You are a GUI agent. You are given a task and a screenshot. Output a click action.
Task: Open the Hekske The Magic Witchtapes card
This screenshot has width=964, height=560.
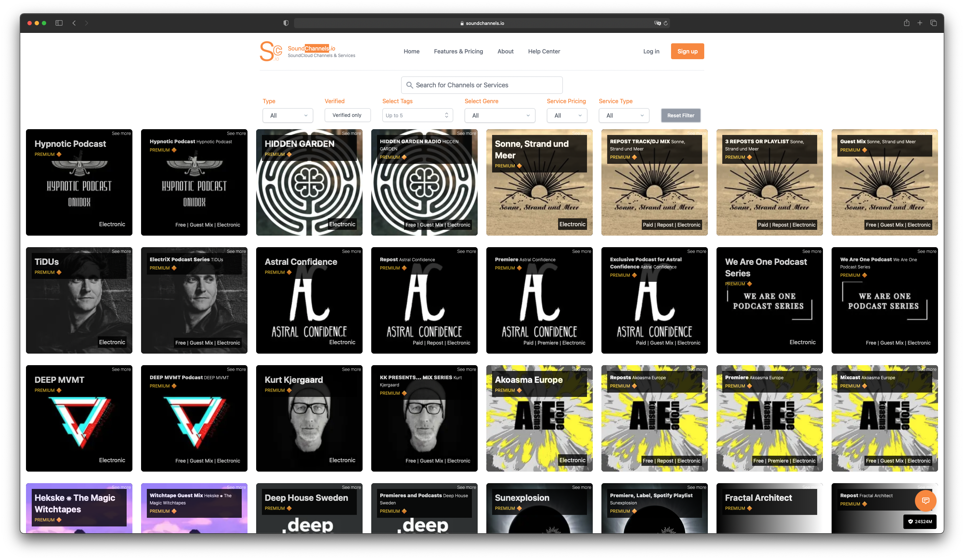[x=79, y=508]
